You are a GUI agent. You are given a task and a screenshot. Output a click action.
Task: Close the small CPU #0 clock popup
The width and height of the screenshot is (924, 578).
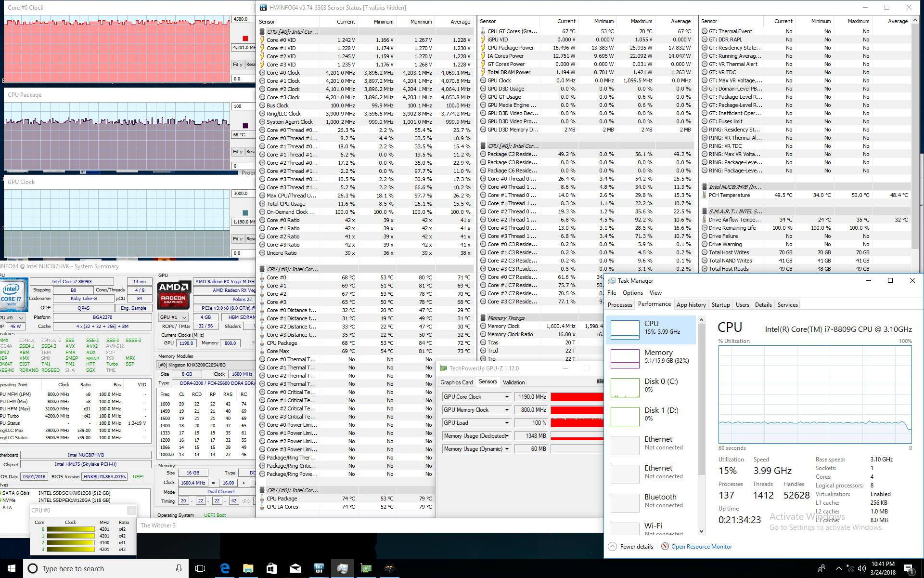coord(131,510)
